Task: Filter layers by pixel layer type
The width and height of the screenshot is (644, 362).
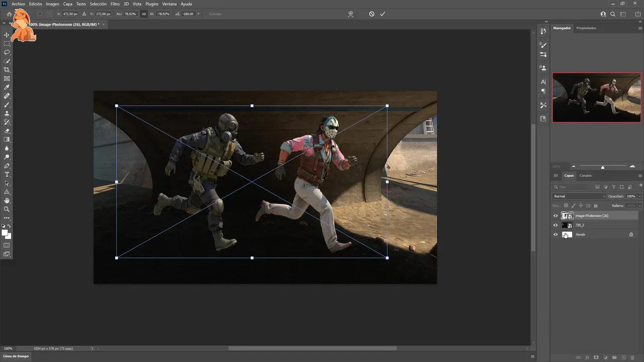Action: pos(598,187)
